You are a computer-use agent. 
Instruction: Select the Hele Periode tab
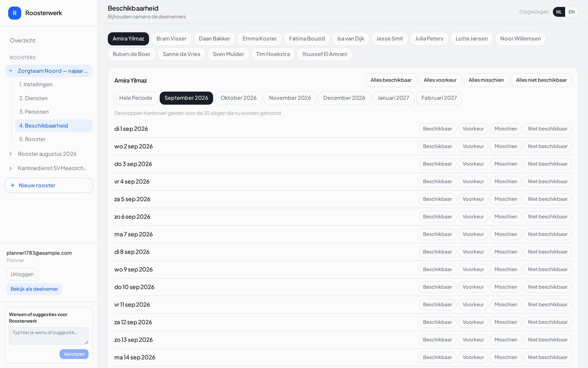click(x=136, y=98)
